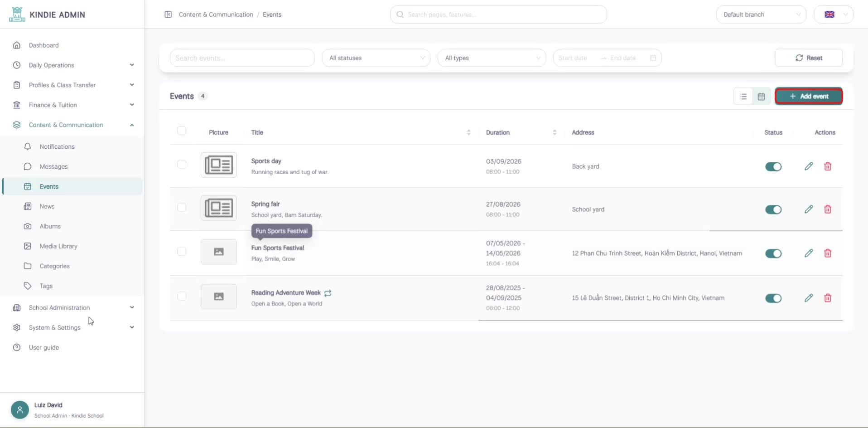Check the select-all checkbox in table header
868x428 pixels.
[182, 131]
